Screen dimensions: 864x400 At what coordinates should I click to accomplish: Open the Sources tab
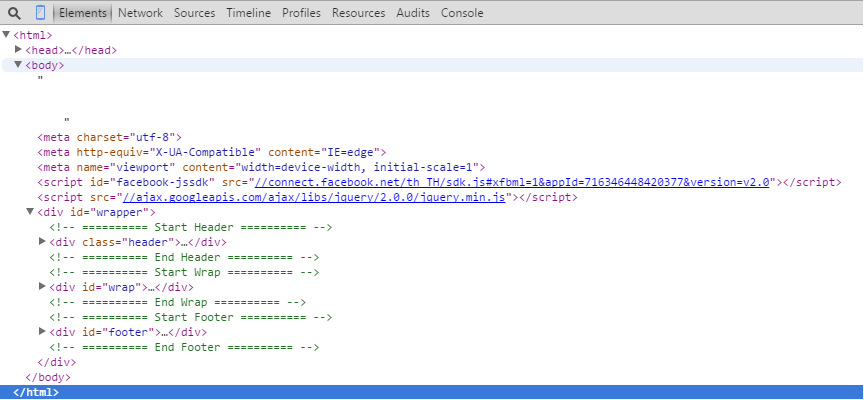point(195,13)
